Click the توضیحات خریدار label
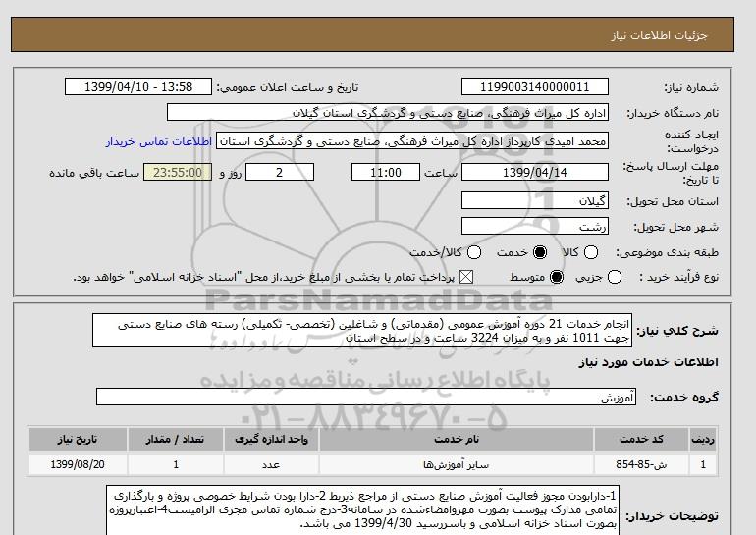 (x=673, y=516)
